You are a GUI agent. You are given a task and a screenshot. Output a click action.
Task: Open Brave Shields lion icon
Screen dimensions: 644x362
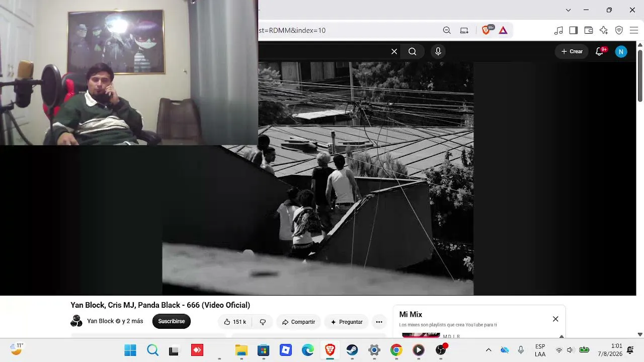(487, 30)
